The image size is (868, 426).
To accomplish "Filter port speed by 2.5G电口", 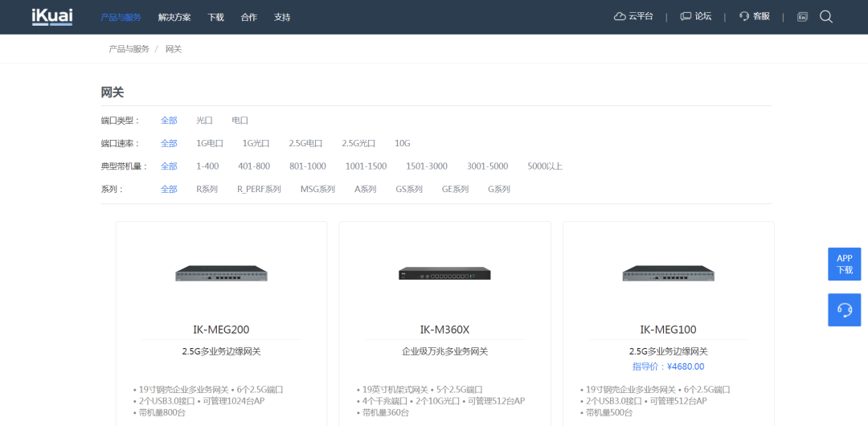I will pos(305,144).
